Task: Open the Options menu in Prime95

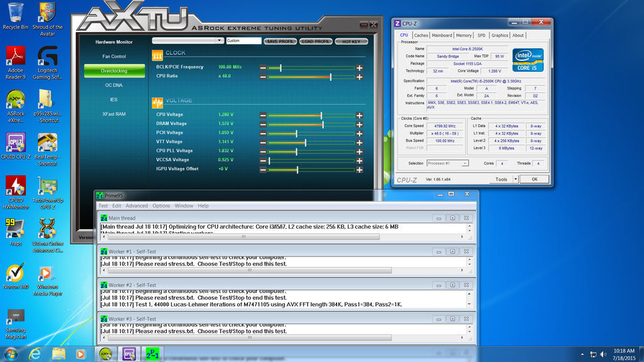Action: point(161,206)
